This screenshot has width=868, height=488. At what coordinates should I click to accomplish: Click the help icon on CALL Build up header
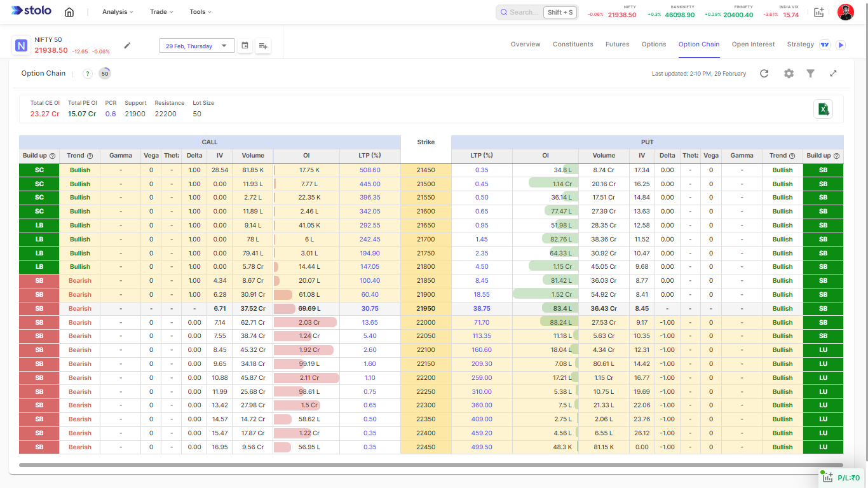click(53, 156)
